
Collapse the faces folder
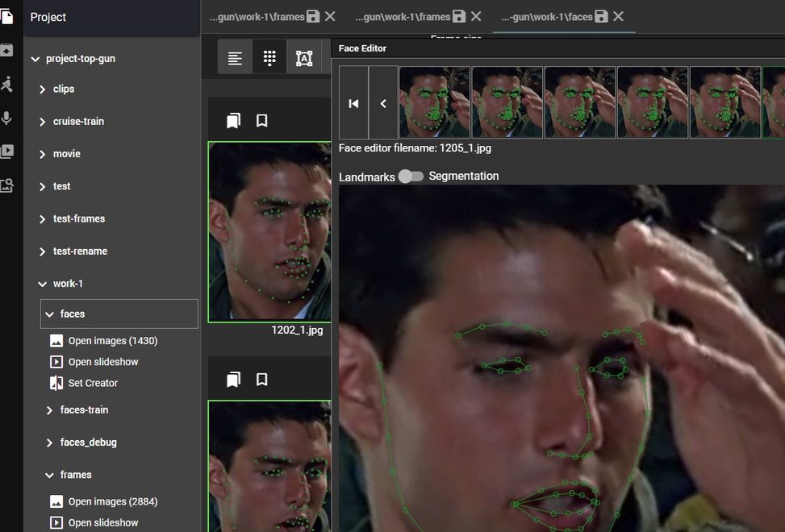point(49,314)
